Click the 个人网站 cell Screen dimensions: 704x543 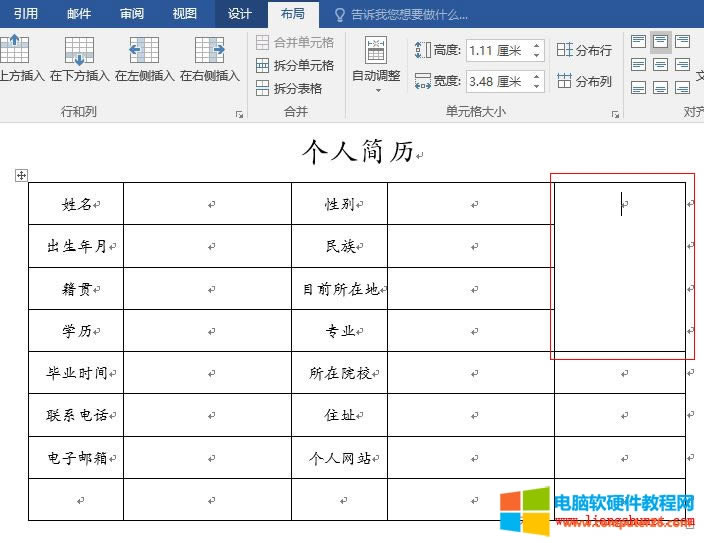pyautogui.click(x=339, y=458)
